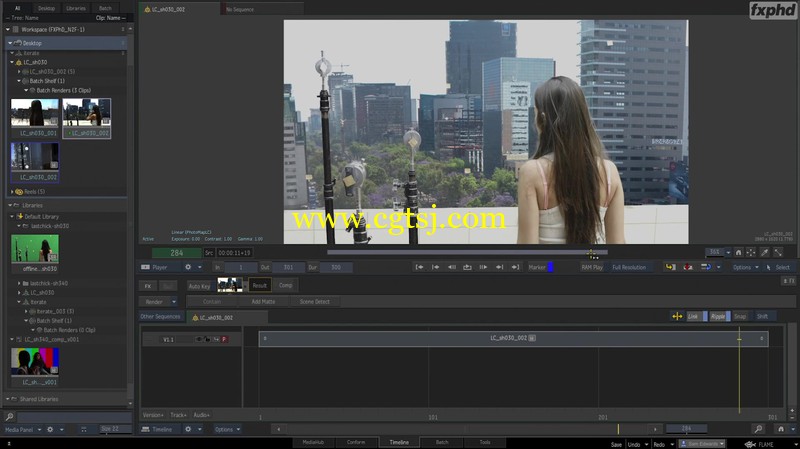The width and height of the screenshot is (800, 449).
Task: Click the Version+ button
Action: point(153,415)
